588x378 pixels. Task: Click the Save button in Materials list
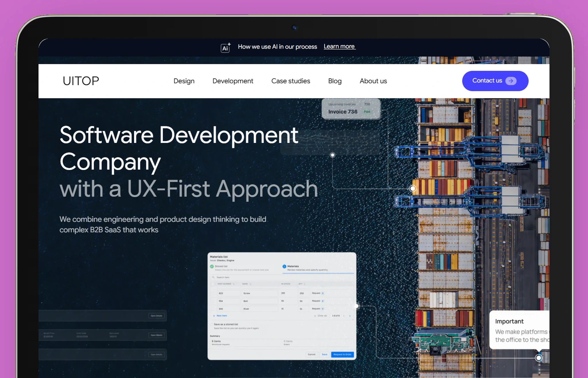[x=324, y=354]
